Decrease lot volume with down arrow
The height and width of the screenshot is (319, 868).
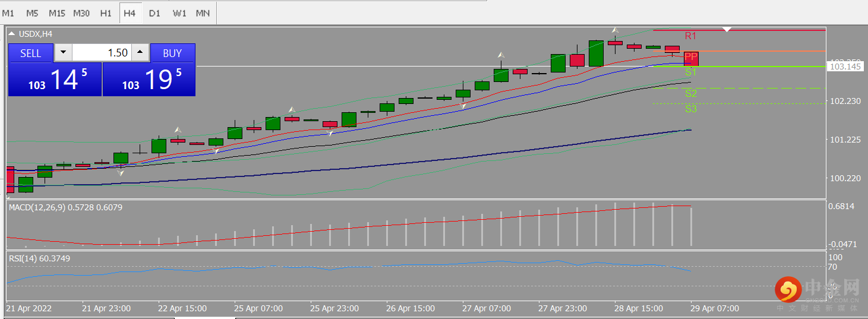tap(64, 53)
